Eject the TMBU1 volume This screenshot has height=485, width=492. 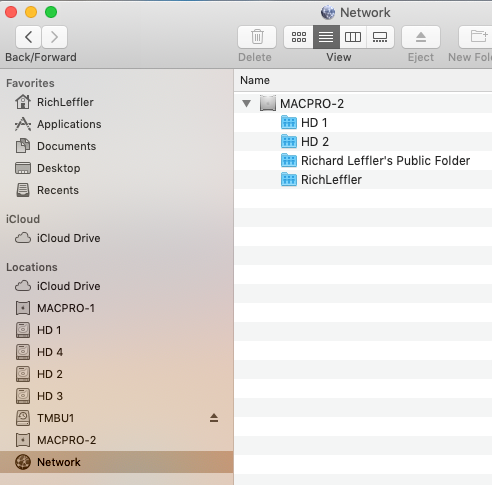tap(214, 418)
